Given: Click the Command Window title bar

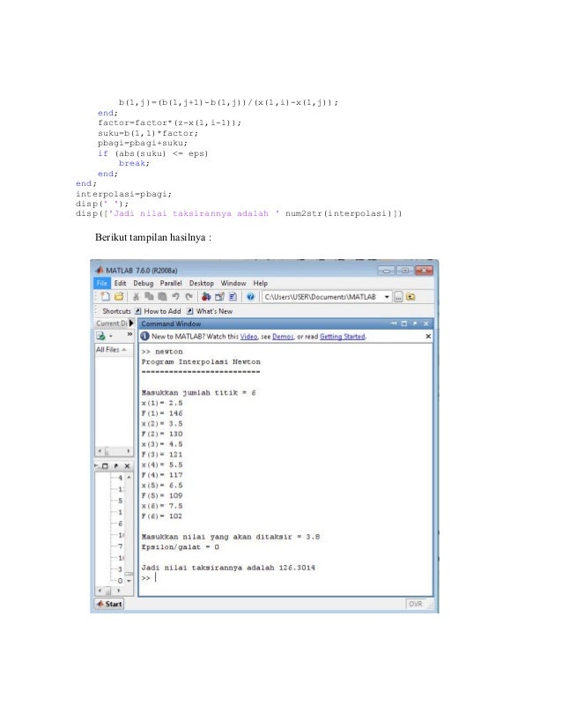Looking at the screenshot, I should tap(285, 323).
